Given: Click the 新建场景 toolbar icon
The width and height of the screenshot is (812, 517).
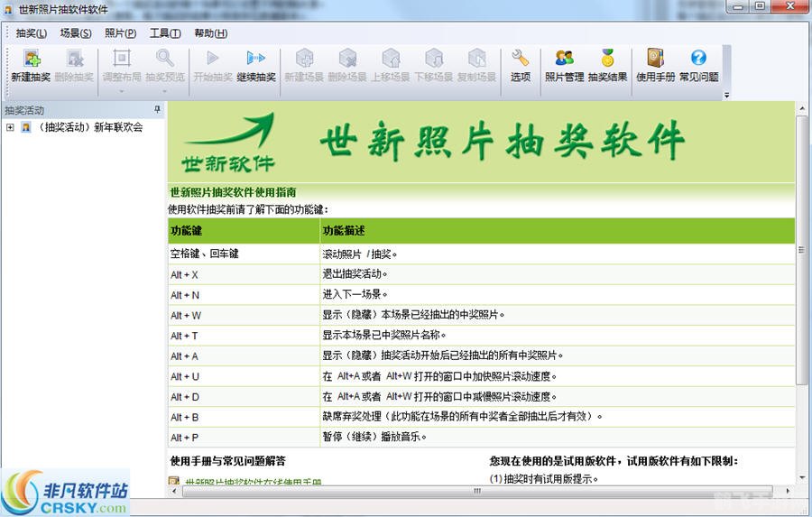Looking at the screenshot, I should pos(305,58).
